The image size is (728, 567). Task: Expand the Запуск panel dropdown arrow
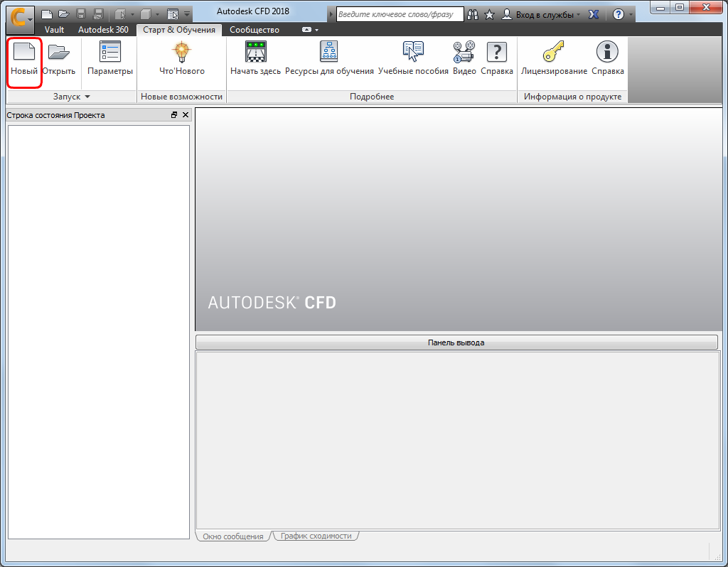[x=87, y=97]
